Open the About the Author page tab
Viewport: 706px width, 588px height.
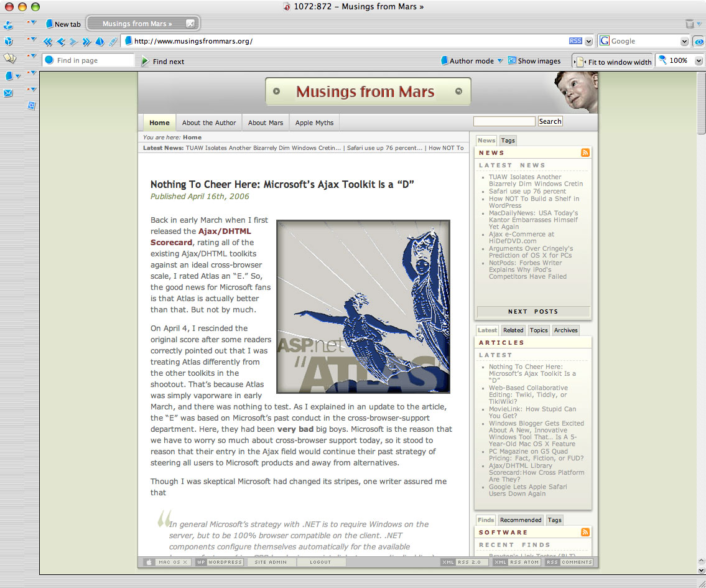(209, 123)
